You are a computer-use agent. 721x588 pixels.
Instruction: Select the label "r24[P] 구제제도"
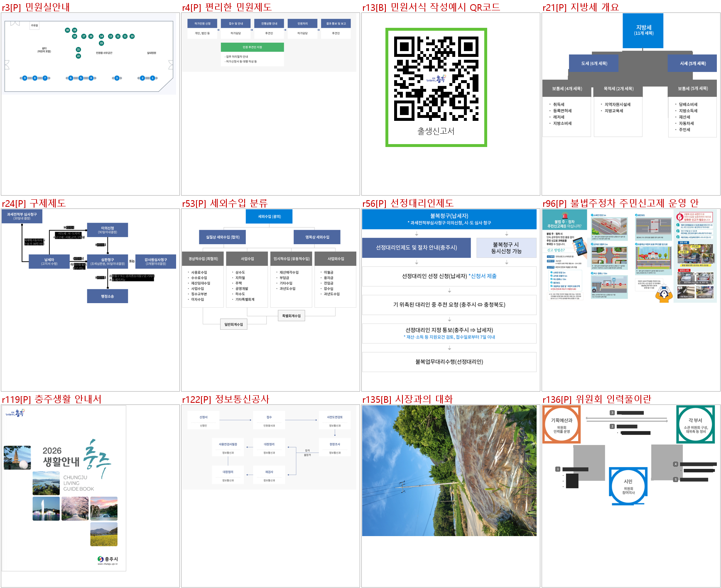point(34,203)
